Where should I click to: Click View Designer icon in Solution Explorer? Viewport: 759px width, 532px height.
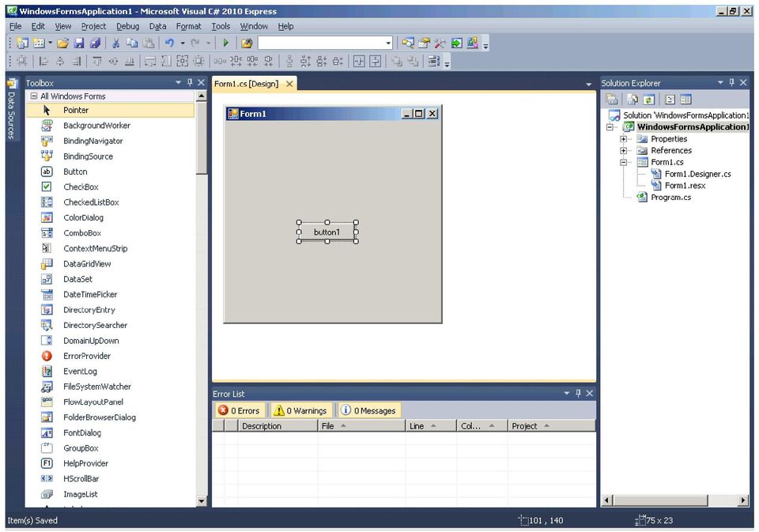click(686, 100)
